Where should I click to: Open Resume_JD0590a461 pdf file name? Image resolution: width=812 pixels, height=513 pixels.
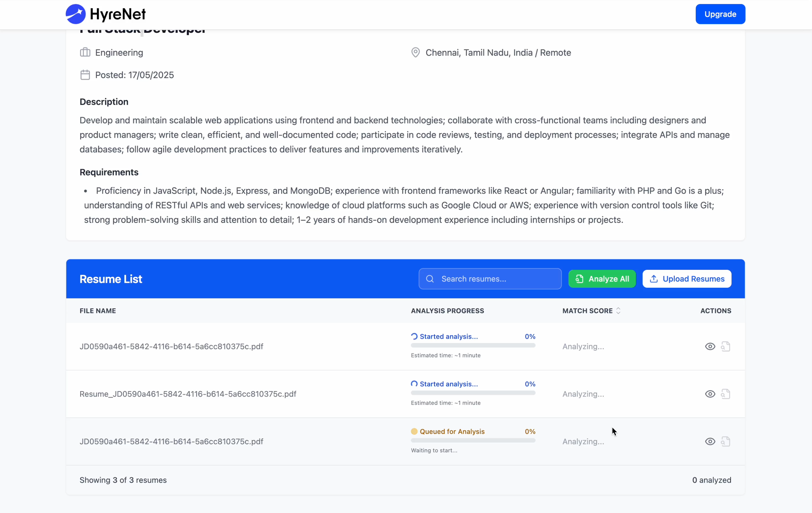coord(188,394)
